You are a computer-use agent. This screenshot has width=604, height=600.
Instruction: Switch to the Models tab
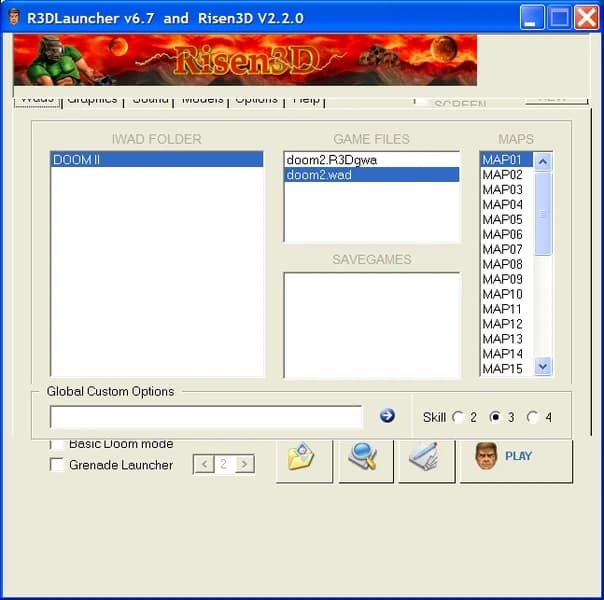click(202, 101)
